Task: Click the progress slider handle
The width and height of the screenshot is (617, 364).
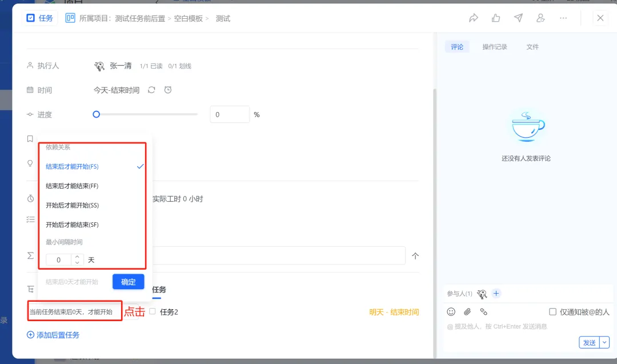Action: pos(96,114)
